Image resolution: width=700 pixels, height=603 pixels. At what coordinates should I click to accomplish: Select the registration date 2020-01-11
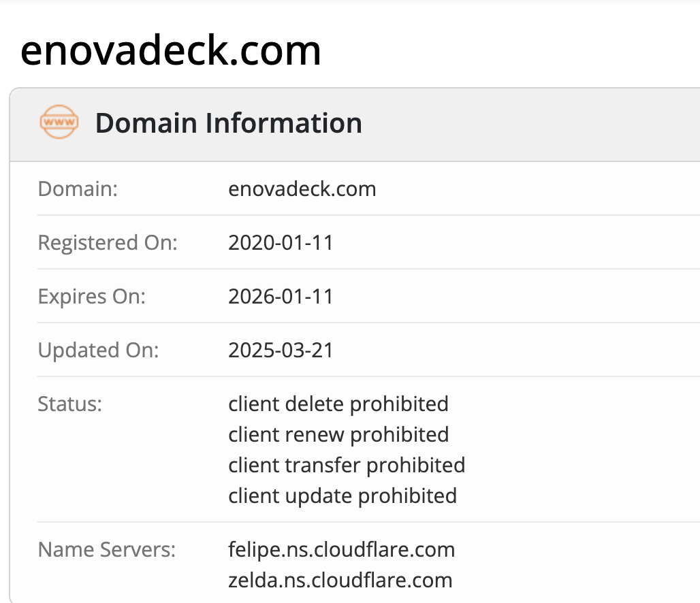[281, 242]
